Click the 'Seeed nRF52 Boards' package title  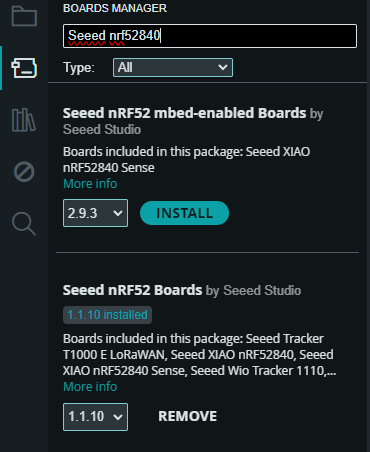[132, 290]
